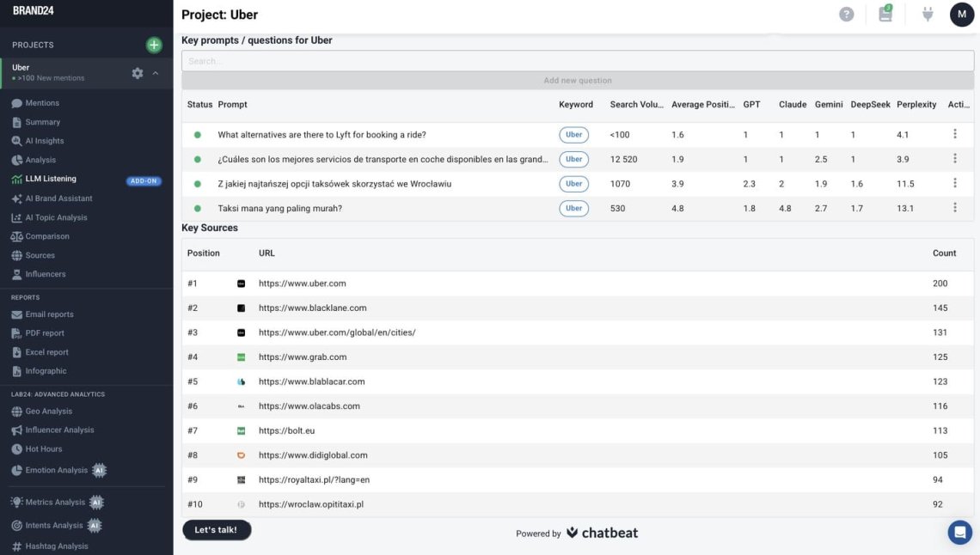Open actions menu for Lyft alternatives prompt
Viewport: 980px width, 555px height.
point(954,134)
